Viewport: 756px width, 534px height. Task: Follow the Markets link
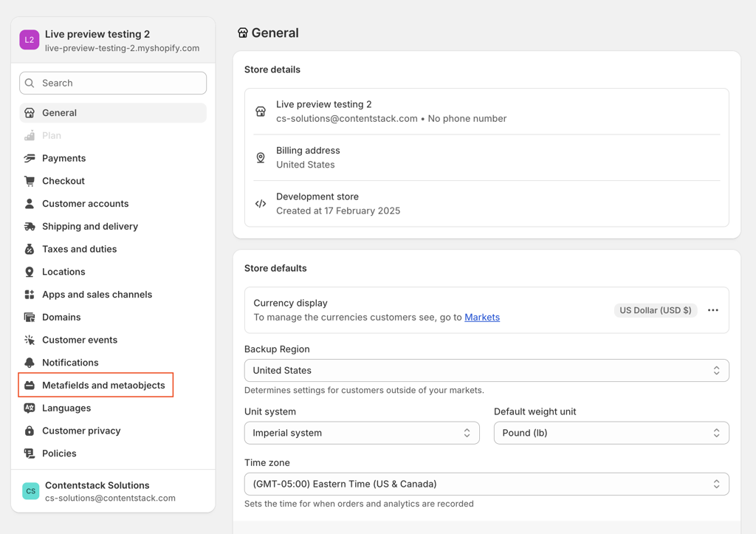[x=482, y=318]
